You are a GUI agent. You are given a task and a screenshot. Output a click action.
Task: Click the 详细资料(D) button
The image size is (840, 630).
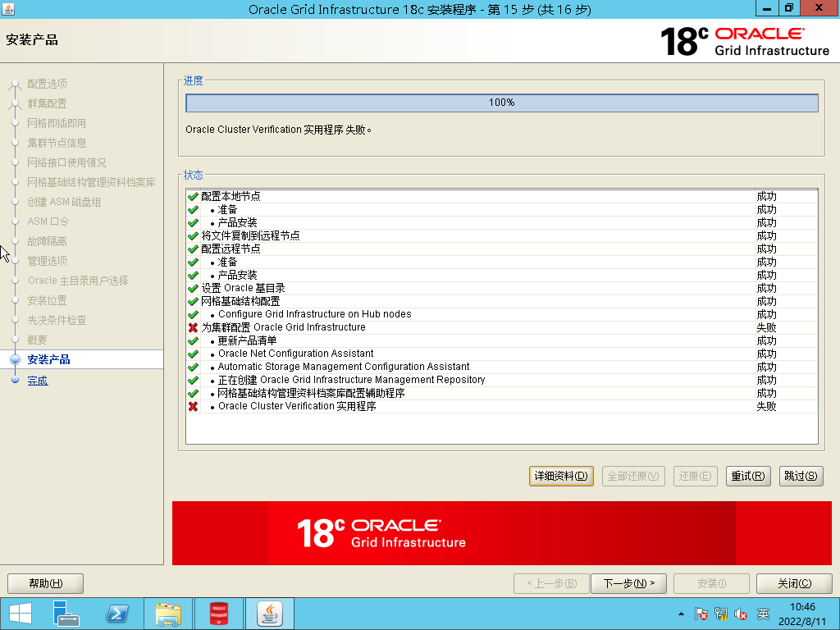point(561,476)
